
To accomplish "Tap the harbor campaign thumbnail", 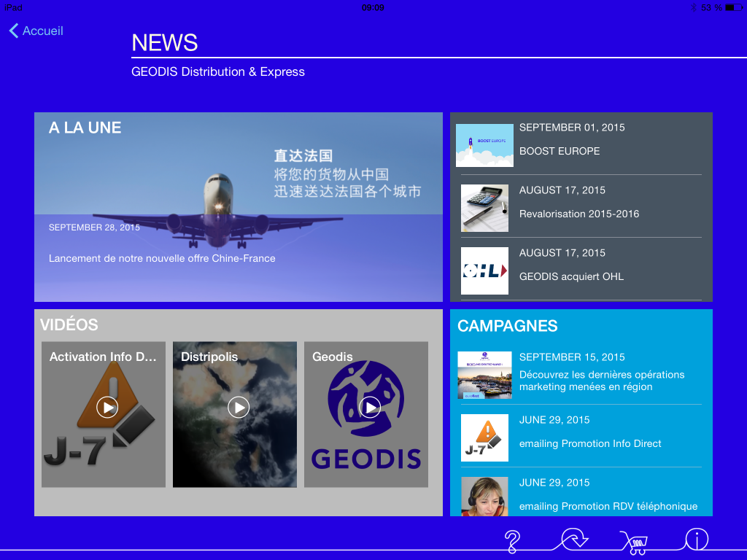I will (484, 376).
